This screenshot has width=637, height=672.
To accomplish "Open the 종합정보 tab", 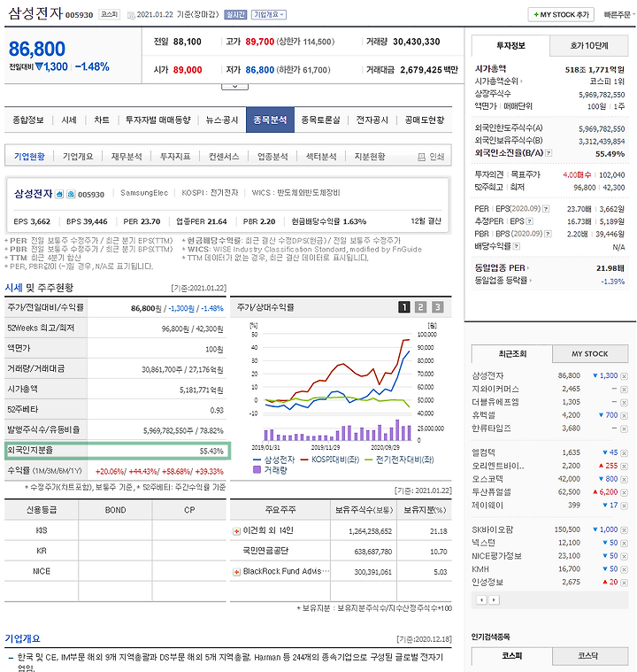I will pyautogui.click(x=28, y=120).
